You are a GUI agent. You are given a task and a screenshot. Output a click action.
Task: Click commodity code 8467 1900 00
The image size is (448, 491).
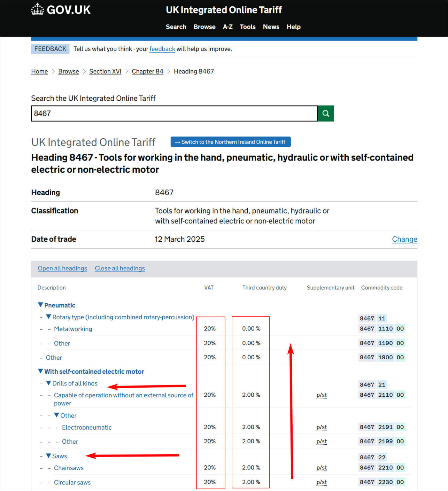[382, 357]
